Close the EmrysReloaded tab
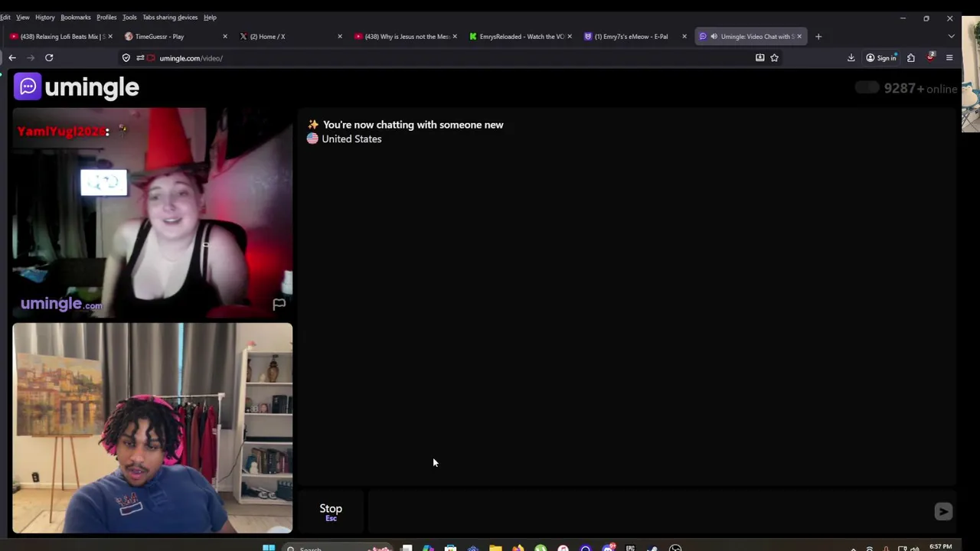980x551 pixels. coord(570,36)
